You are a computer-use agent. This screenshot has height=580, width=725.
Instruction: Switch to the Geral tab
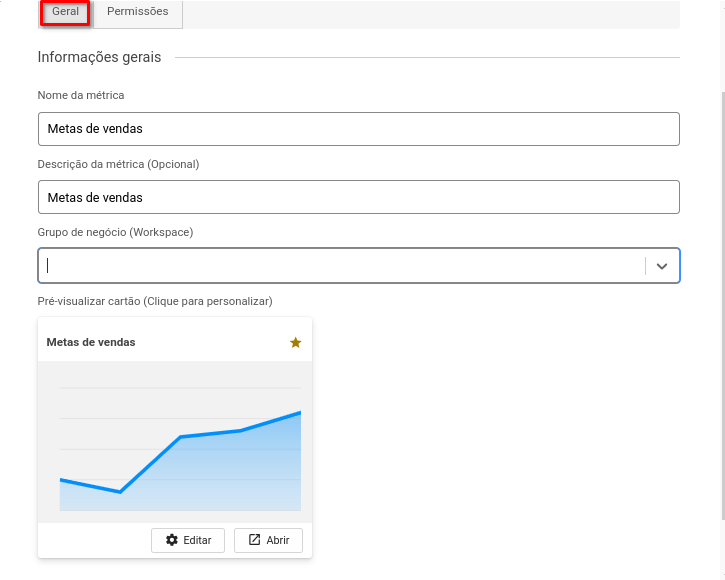(65, 12)
